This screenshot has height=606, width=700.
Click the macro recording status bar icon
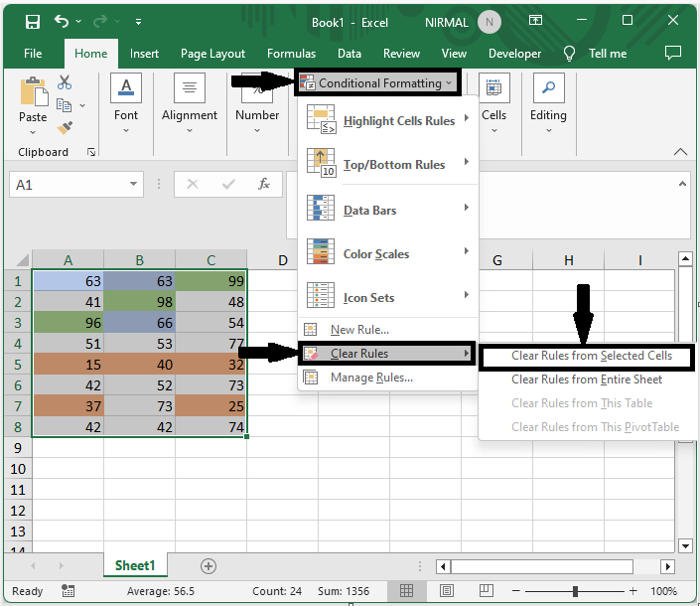[68, 591]
